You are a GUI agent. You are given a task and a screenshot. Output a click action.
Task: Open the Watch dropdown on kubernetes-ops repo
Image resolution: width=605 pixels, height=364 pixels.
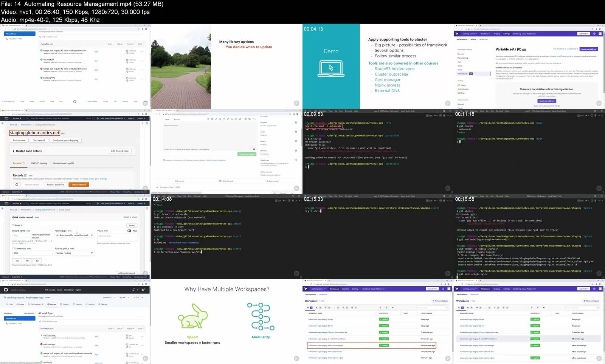(x=108, y=297)
